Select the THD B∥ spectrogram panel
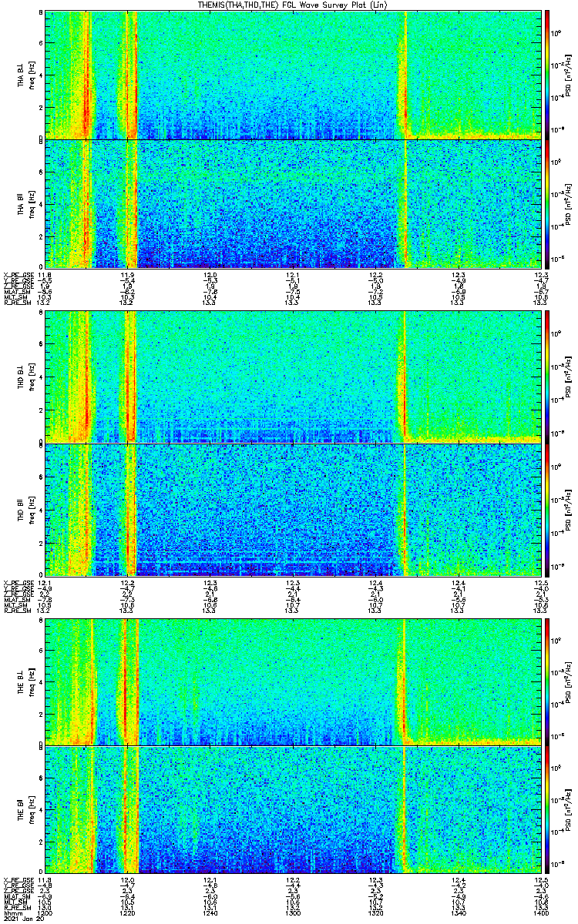Screen dimensions: 578x924 click(x=292, y=510)
